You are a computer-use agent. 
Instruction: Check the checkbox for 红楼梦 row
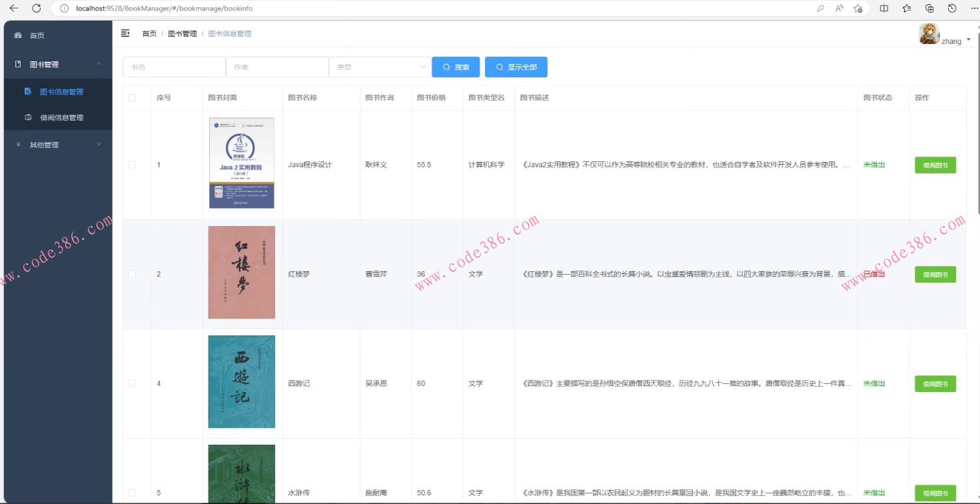[131, 273]
